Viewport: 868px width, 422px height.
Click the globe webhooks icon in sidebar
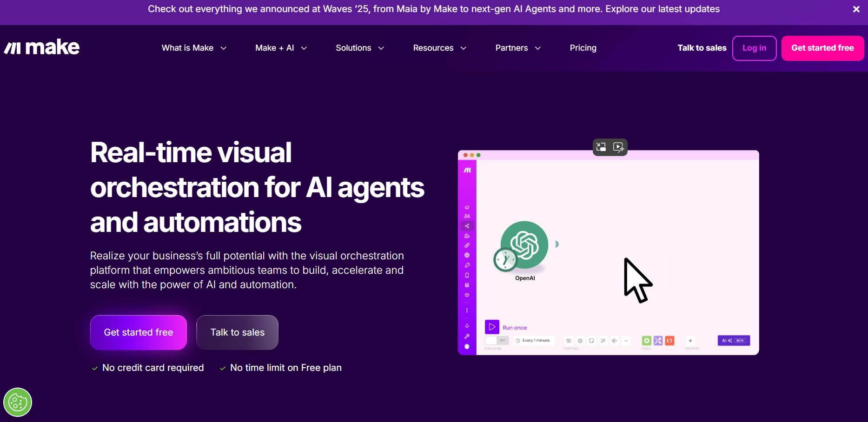(x=467, y=255)
